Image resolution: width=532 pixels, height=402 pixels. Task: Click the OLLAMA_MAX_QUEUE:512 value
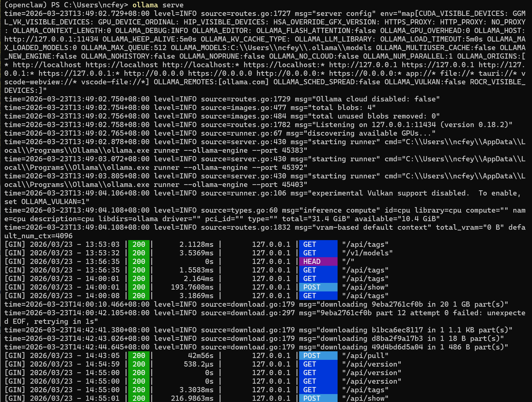click(124, 48)
